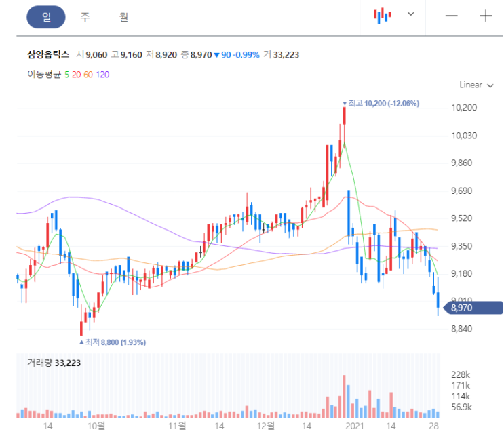
Task: Click the 9,350 price axis label
Action: point(461,247)
